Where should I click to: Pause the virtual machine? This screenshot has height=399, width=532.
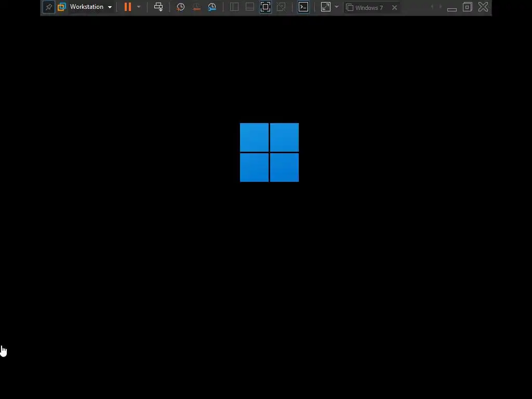128,7
